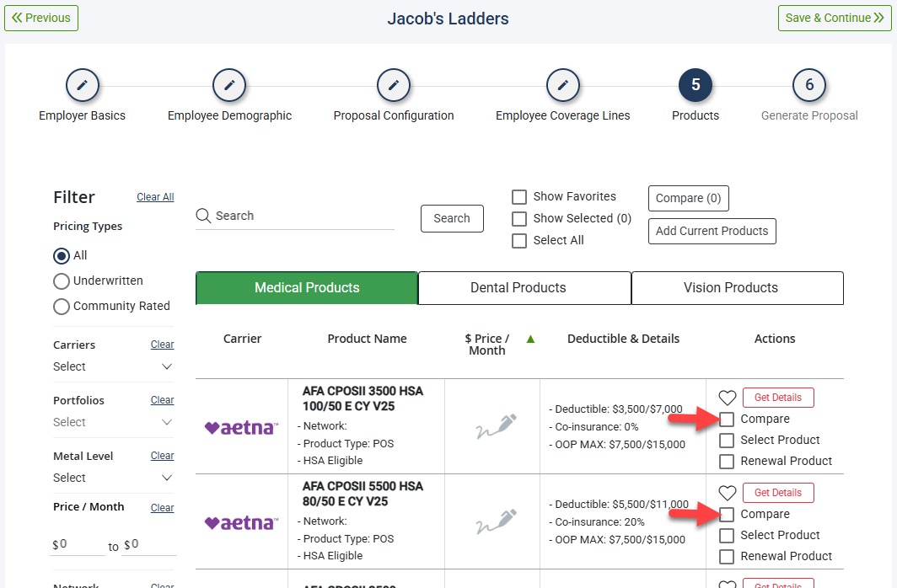Switch to Vision Products tab
This screenshot has height=588, width=897.
pyautogui.click(x=738, y=288)
